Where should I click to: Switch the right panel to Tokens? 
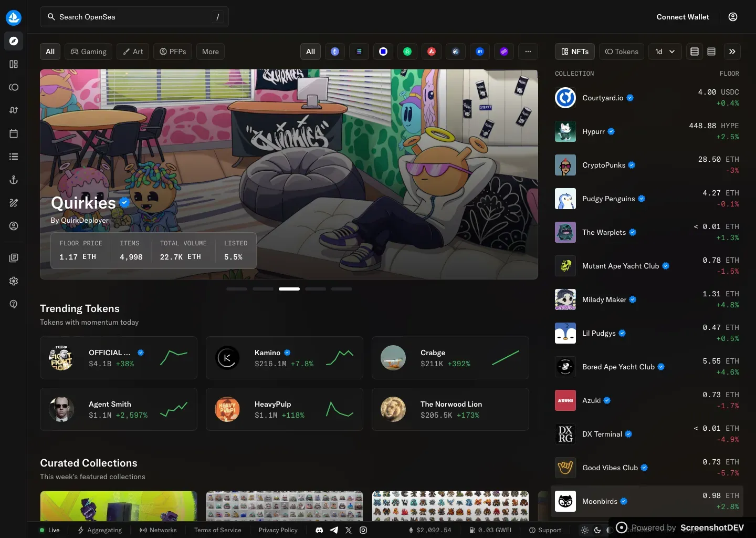[x=622, y=51]
